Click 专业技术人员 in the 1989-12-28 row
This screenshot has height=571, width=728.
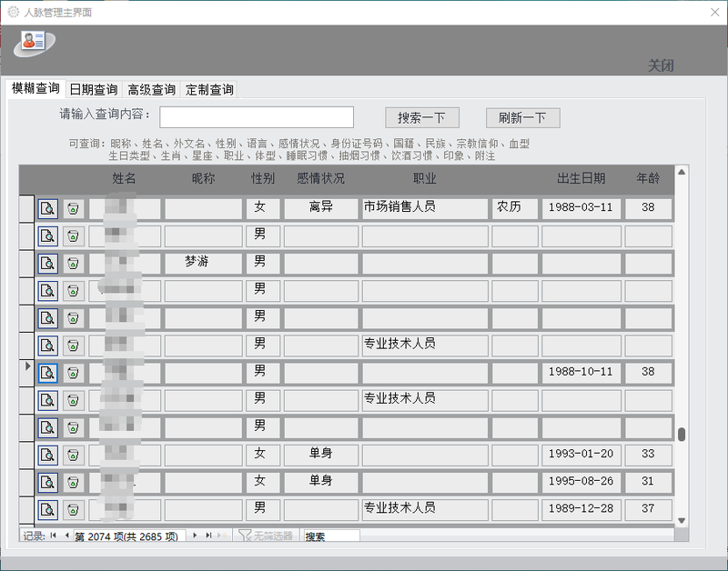(425, 510)
